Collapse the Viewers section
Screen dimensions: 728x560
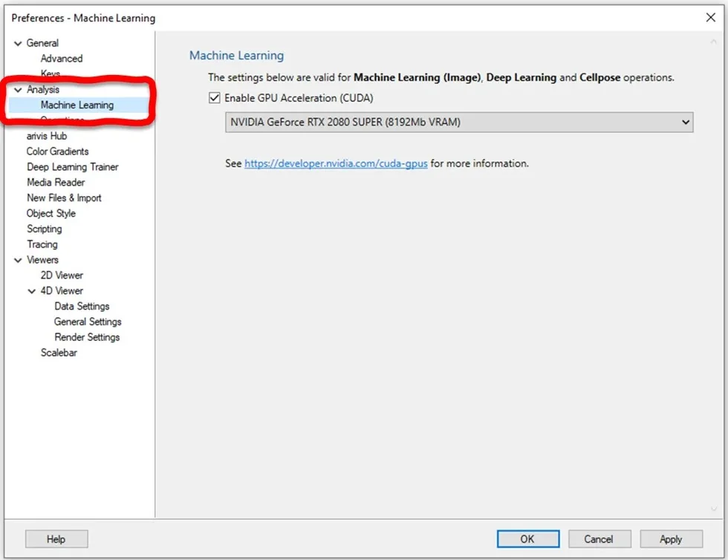[x=17, y=259]
